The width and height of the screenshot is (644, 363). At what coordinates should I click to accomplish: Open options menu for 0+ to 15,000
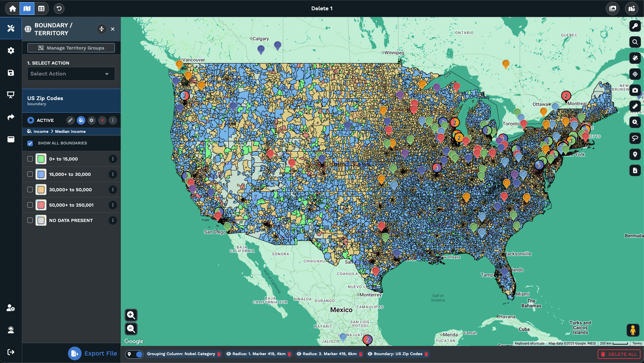coord(113,159)
